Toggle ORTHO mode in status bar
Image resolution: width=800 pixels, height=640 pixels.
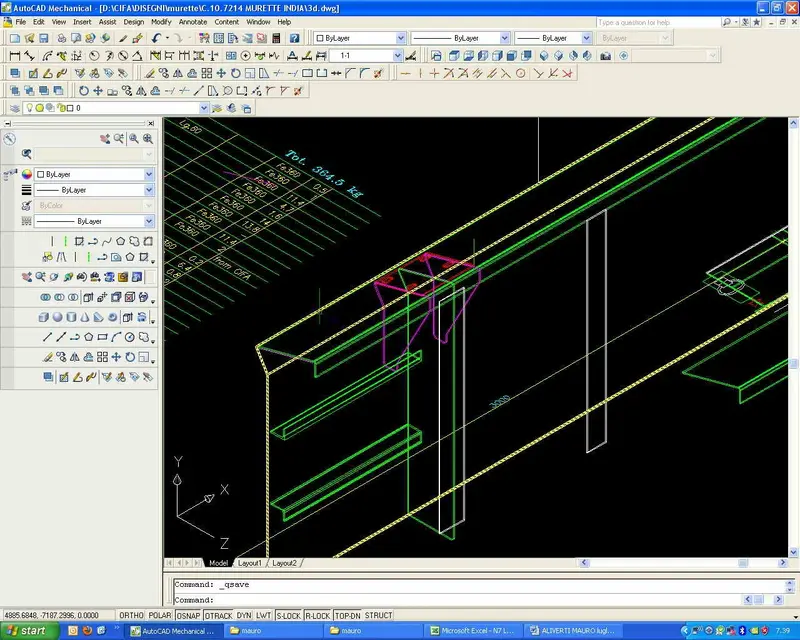pyautogui.click(x=131, y=616)
